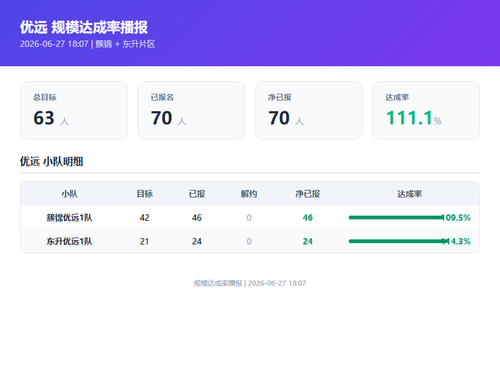Click green 净已报 value 46
Viewport: 500px width, 375px height.
[308, 218]
